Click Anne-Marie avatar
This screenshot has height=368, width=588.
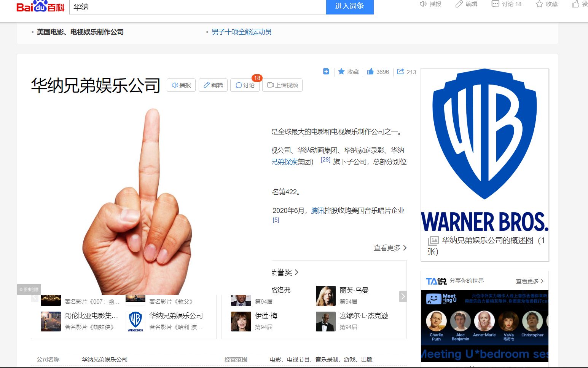coord(484,321)
